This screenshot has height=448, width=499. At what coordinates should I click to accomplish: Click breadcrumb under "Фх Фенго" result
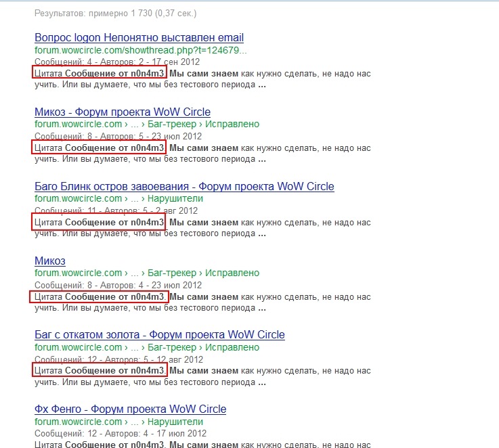118,422
